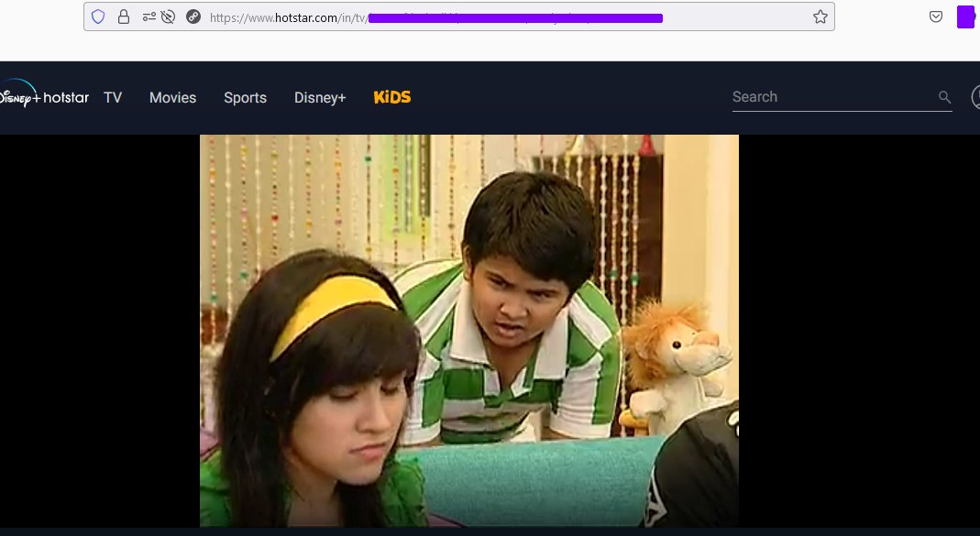Open the Disney+ section
Screen dimensions: 980x536
[320, 97]
